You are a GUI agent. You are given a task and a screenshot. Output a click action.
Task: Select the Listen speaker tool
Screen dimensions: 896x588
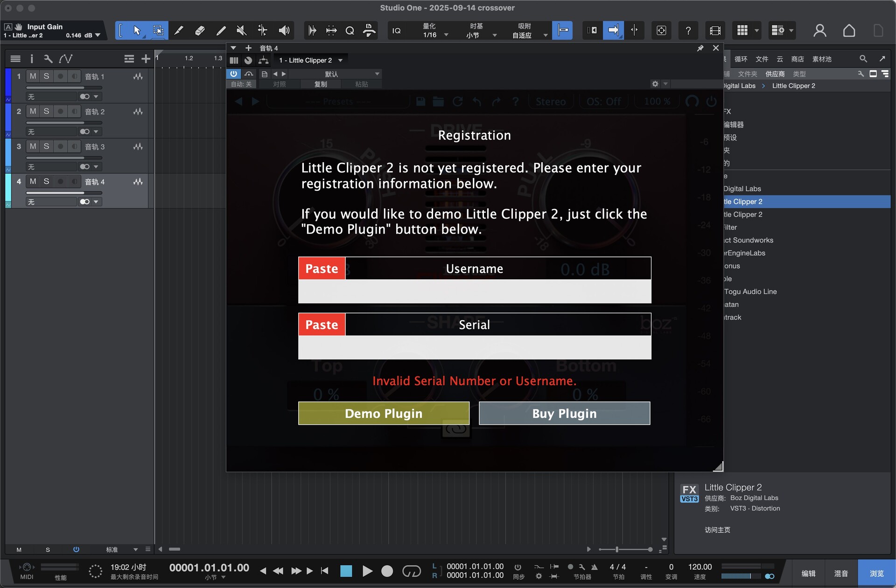pyautogui.click(x=284, y=31)
